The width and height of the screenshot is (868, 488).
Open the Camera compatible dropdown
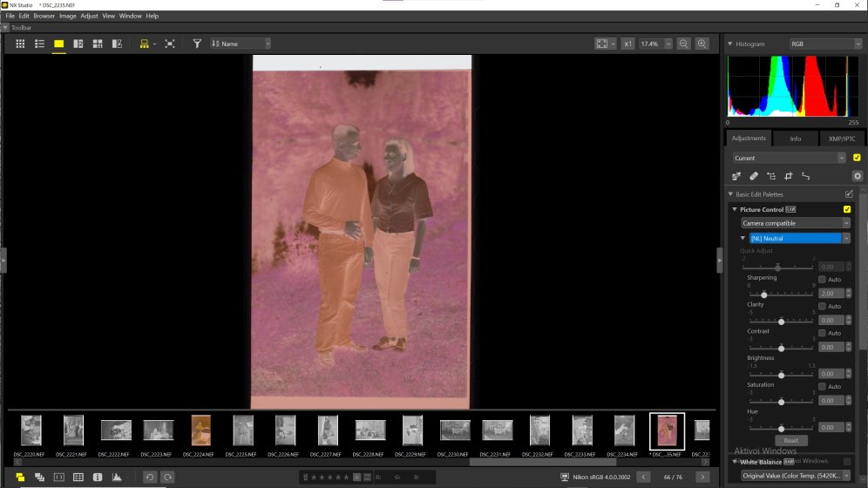(x=795, y=223)
